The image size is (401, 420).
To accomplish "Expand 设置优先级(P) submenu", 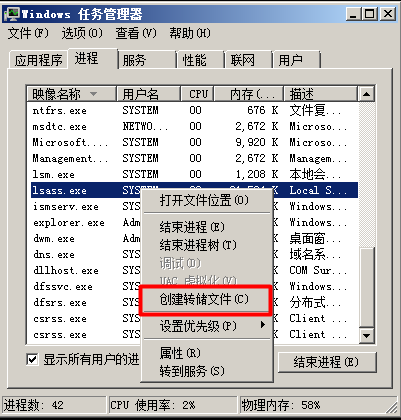I will [x=207, y=326].
